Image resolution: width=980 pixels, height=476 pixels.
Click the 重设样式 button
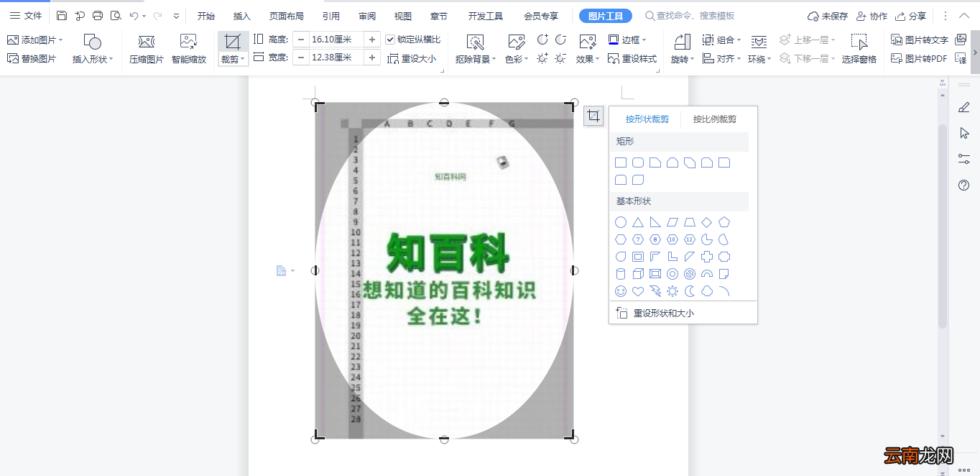[632, 59]
